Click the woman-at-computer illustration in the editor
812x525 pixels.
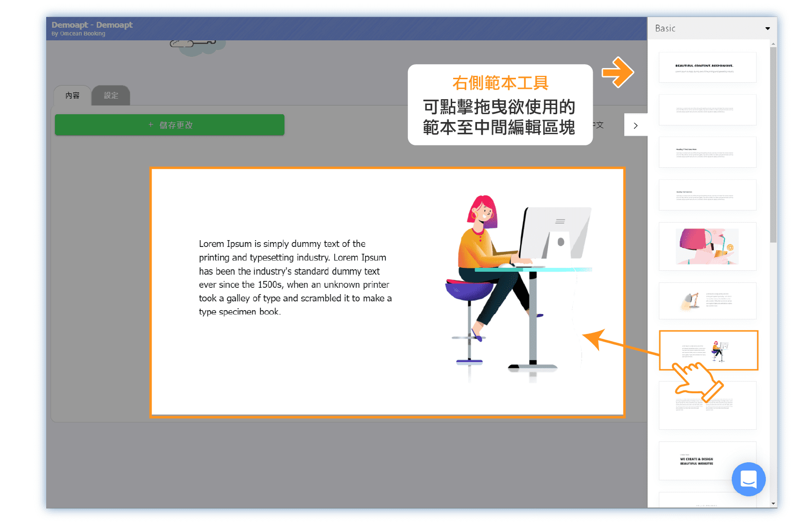point(518,287)
